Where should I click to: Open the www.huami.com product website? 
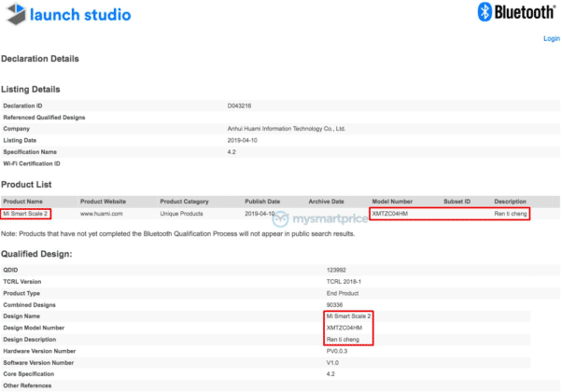(x=102, y=214)
